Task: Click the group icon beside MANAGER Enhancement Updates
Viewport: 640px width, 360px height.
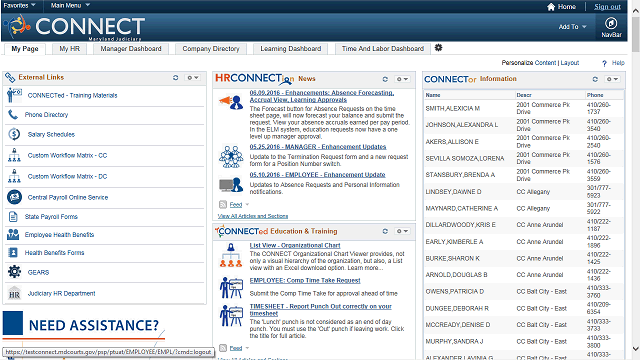Action: pyautogui.click(x=231, y=157)
